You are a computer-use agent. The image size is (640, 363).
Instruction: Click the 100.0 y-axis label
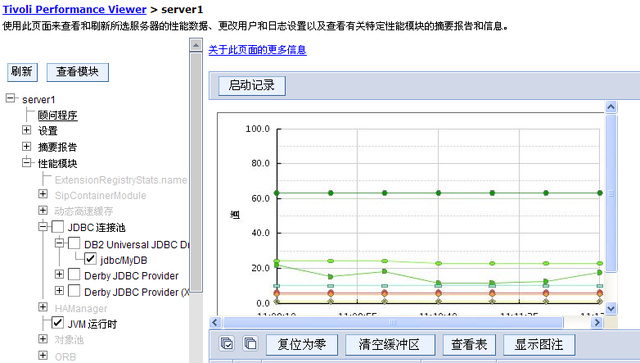[x=258, y=129]
